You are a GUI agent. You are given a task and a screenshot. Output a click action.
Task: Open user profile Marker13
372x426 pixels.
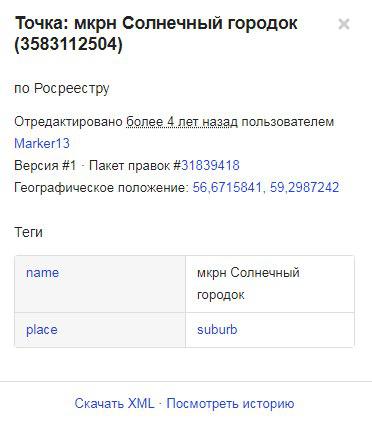(x=42, y=144)
